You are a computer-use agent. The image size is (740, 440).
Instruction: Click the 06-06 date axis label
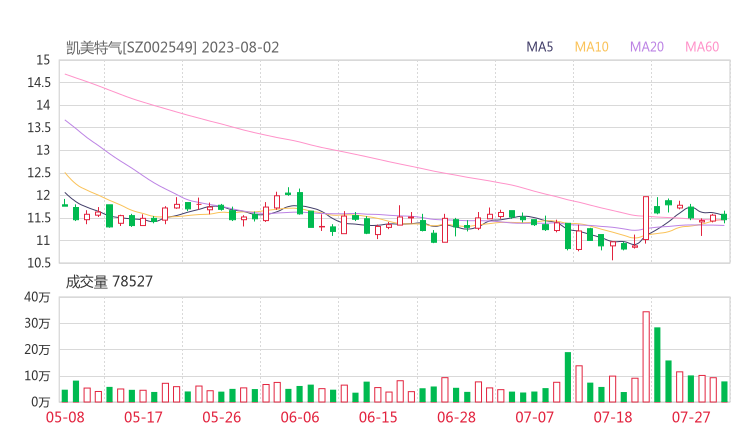tap(300, 417)
